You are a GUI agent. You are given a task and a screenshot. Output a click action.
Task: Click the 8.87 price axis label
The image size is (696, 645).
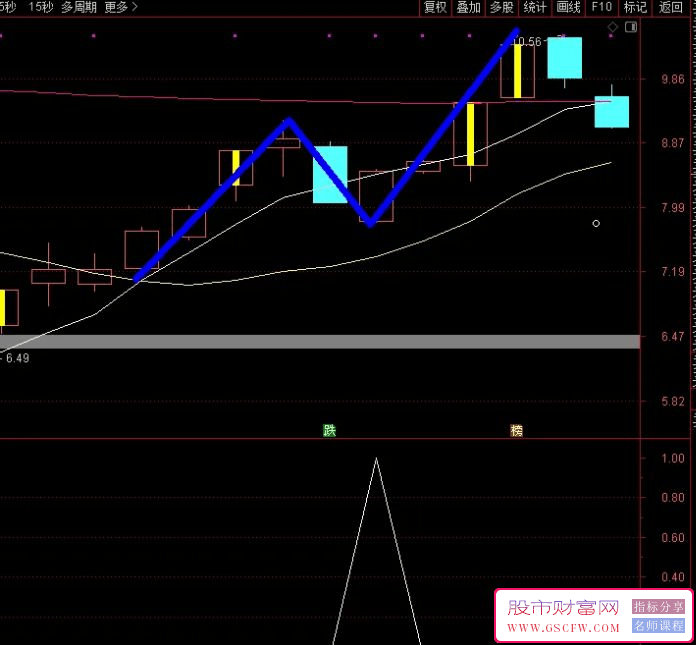click(673, 143)
